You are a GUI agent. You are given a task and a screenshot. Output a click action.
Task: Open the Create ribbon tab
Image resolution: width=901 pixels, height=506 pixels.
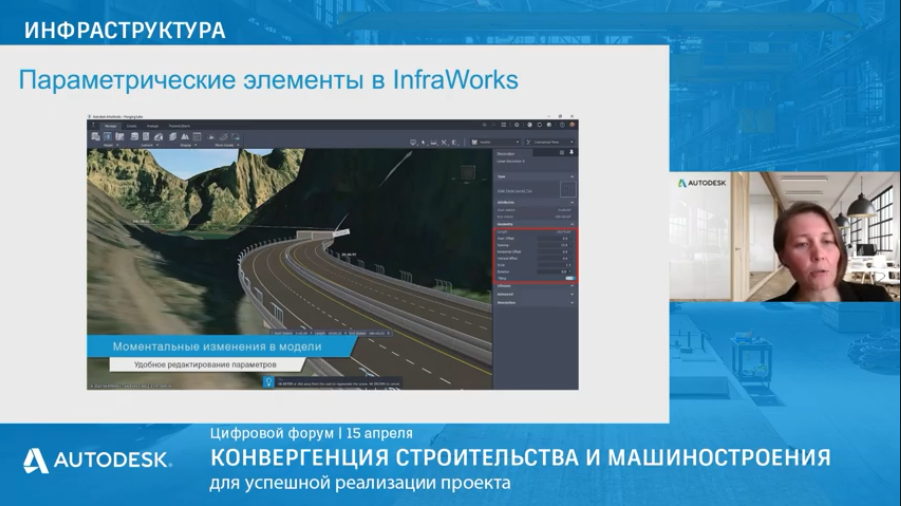pyautogui.click(x=132, y=126)
